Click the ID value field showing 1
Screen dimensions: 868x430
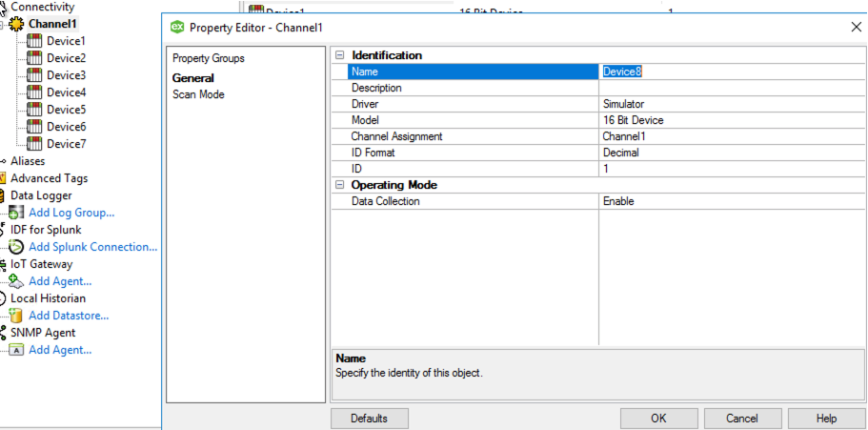click(x=733, y=169)
